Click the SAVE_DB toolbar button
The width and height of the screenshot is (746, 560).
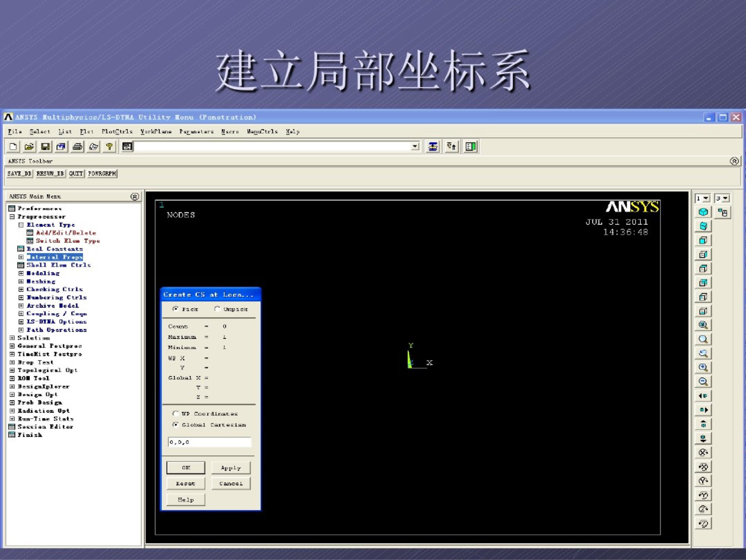[19, 173]
